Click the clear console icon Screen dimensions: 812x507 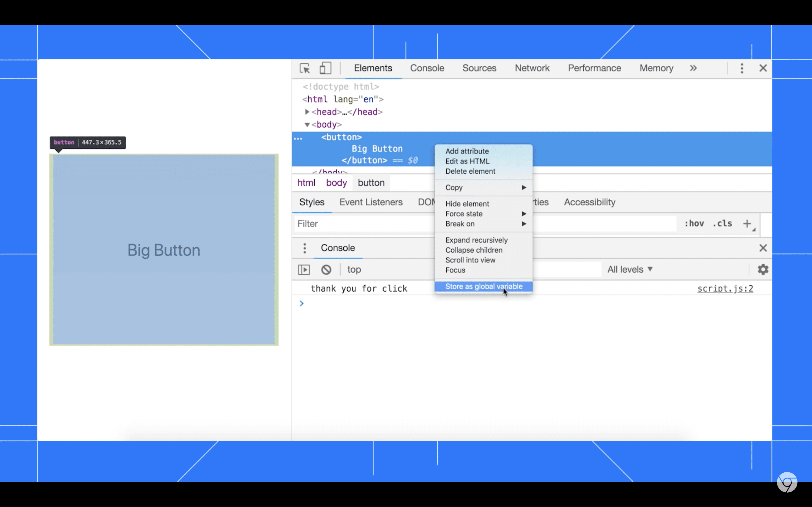point(326,269)
